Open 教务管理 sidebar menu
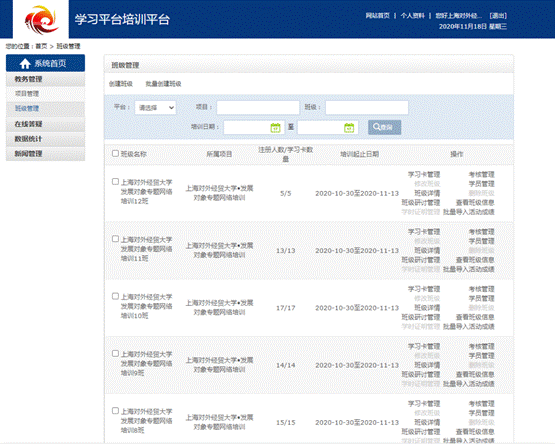The width and height of the screenshot is (555, 446). 45,79
